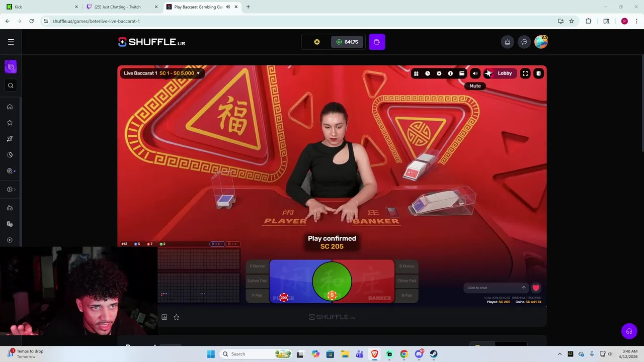This screenshot has width=644, height=362.
Task: Open the user profile avatar
Action: click(x=541, y=42)
